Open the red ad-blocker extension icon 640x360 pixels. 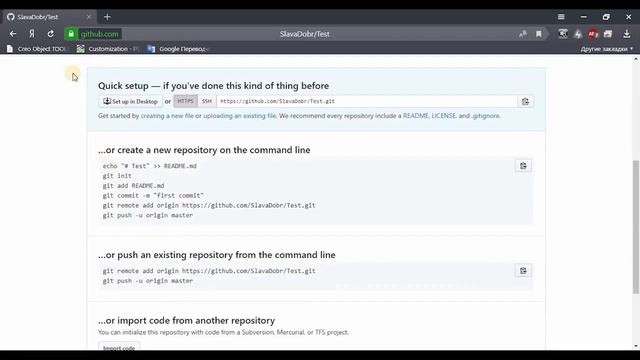(593, 34)
